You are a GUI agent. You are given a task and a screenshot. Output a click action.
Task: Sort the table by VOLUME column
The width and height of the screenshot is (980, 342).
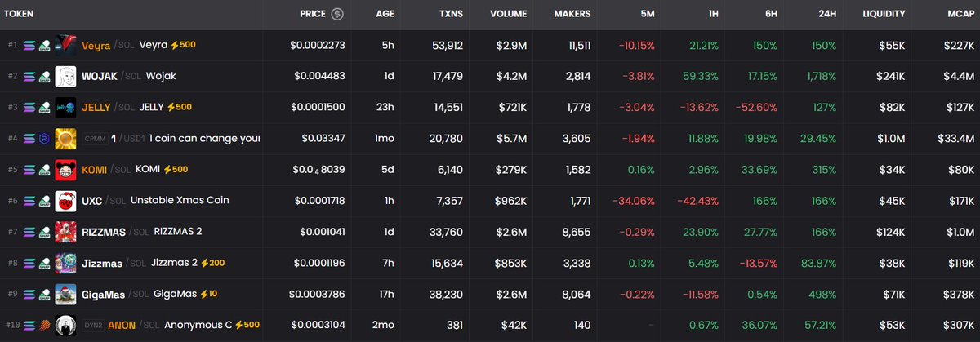508,14
